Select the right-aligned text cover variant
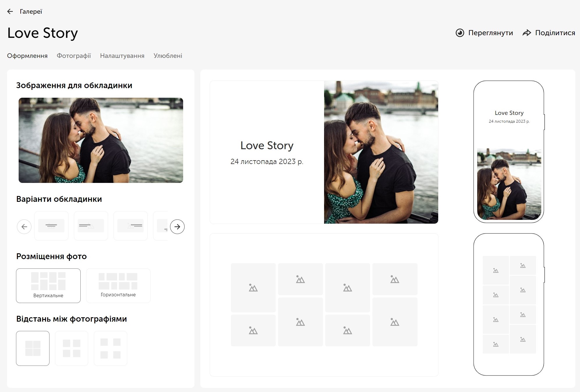 (x=130, y=226)
